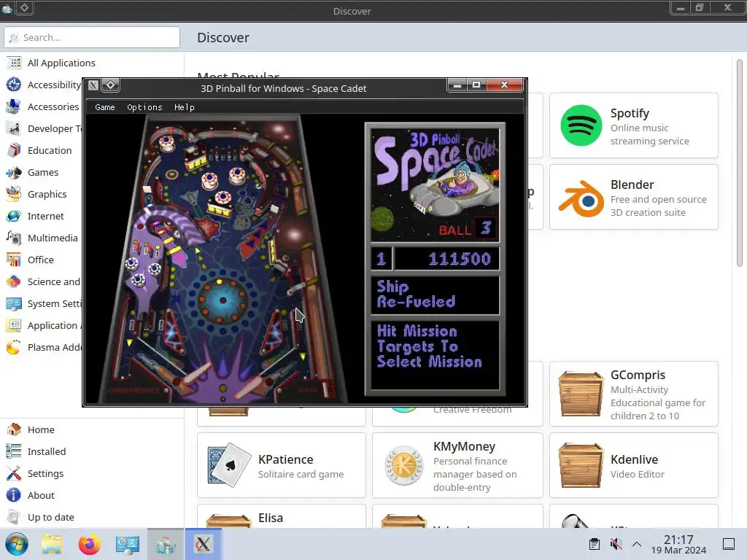Open the Education category icon
This screenshot has width=747, height=560.
coord(14,150)
